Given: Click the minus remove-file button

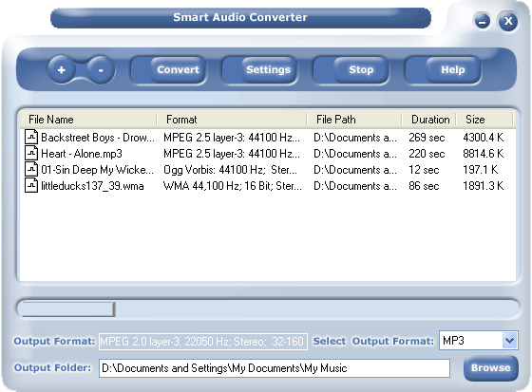Looking at the screenshot, I should (101, 70).
